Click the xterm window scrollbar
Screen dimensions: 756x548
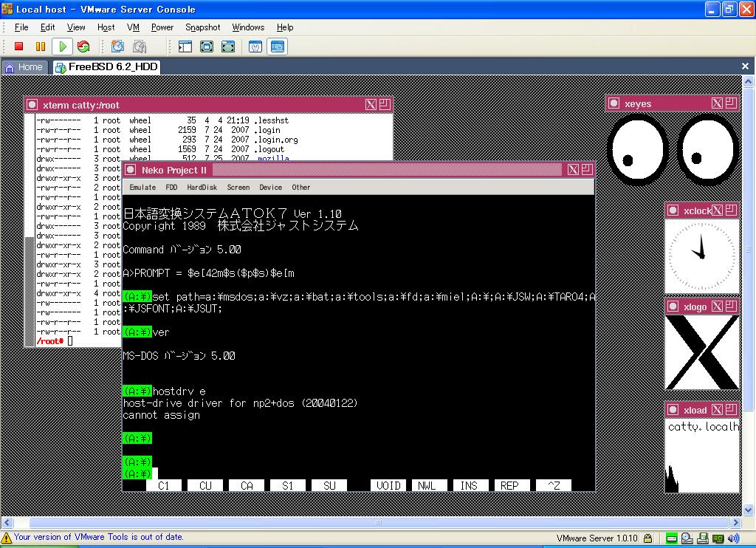click(30, 230)
